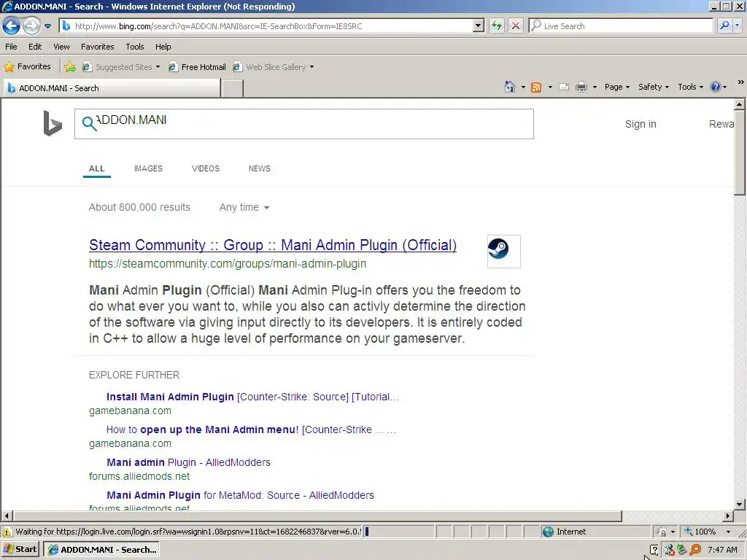Open Suggested Sites in favorites bar
Screen dimensions: 747x560
pos(122,67)
